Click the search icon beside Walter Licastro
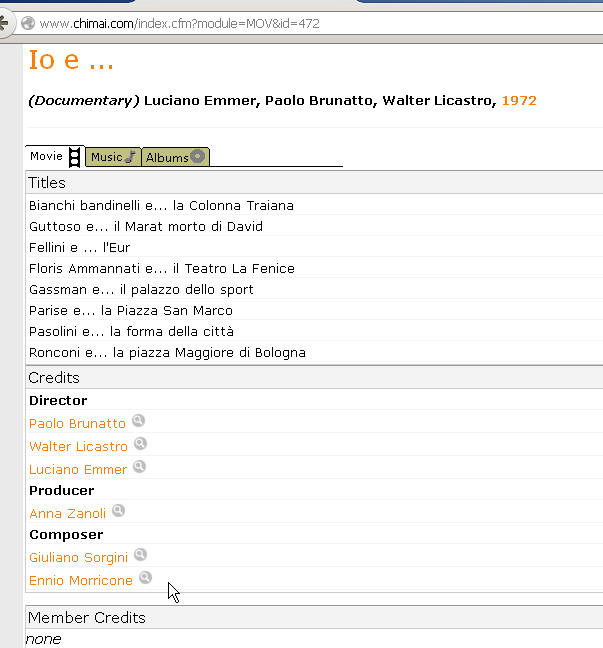Image resolution: width=603 pixels, height=648 pixels. click(141, 444)
